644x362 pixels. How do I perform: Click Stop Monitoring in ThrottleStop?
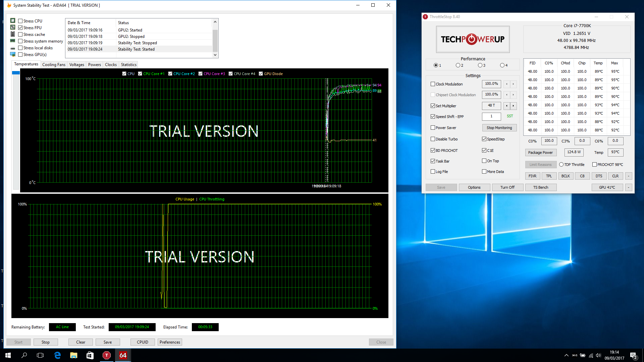click(499, 128)
